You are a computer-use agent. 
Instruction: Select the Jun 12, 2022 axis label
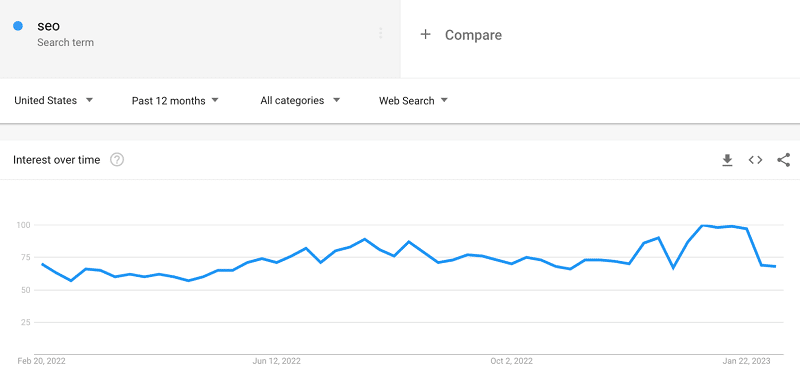[277, 361]
